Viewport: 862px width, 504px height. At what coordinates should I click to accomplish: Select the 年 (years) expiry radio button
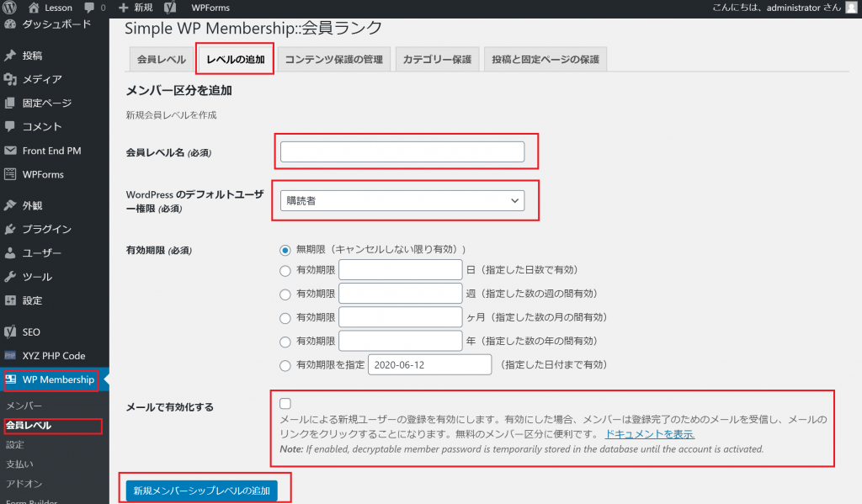point(285,342)
